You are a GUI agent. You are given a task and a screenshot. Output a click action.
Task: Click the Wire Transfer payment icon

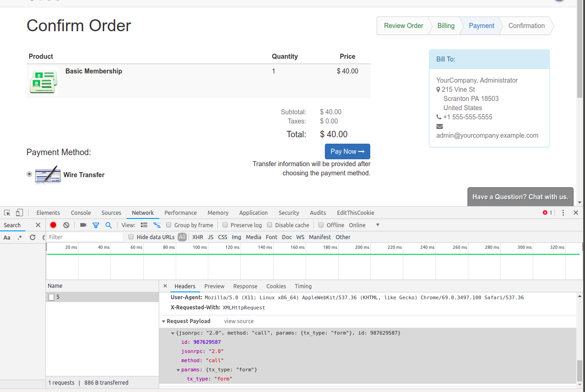(48, 174)
